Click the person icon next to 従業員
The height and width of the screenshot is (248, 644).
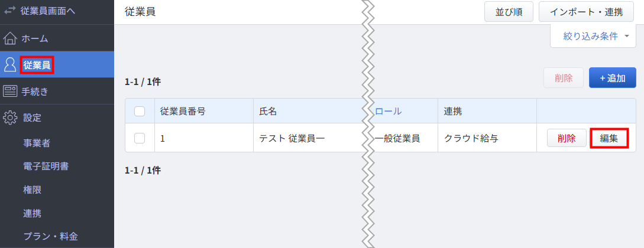(10, 65)
